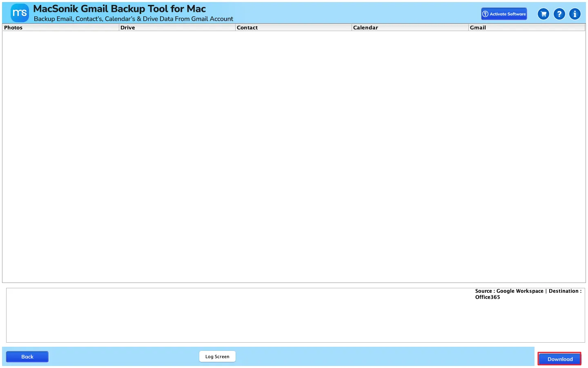Open the Log Screen button
The image size is (588, 368).
217,357
